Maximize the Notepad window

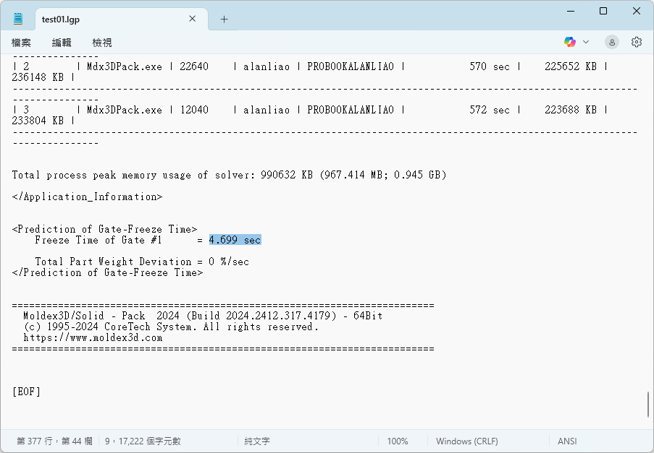click(x=603, y=12)
